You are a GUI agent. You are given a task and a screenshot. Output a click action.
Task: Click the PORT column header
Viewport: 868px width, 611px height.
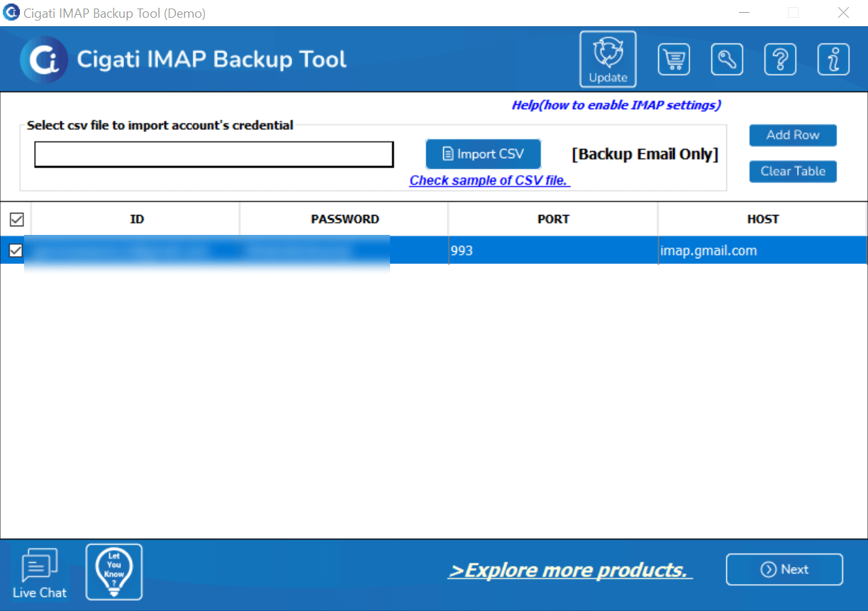tap(553, 219)
